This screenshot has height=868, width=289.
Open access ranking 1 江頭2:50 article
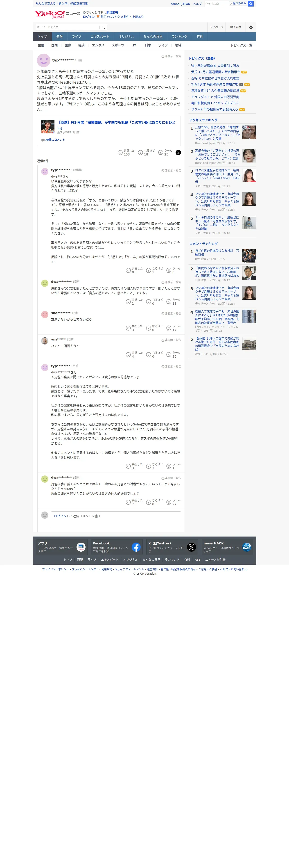[218, 133]
